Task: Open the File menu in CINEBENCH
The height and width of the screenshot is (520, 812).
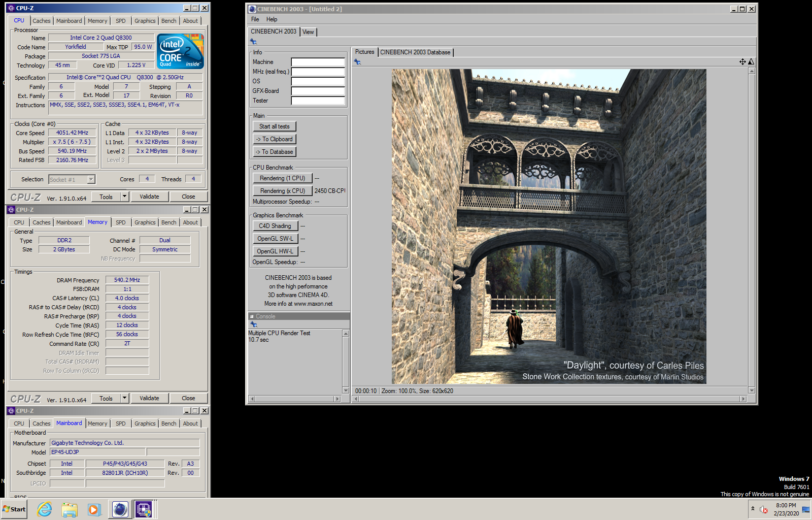Action: point(255,19)
